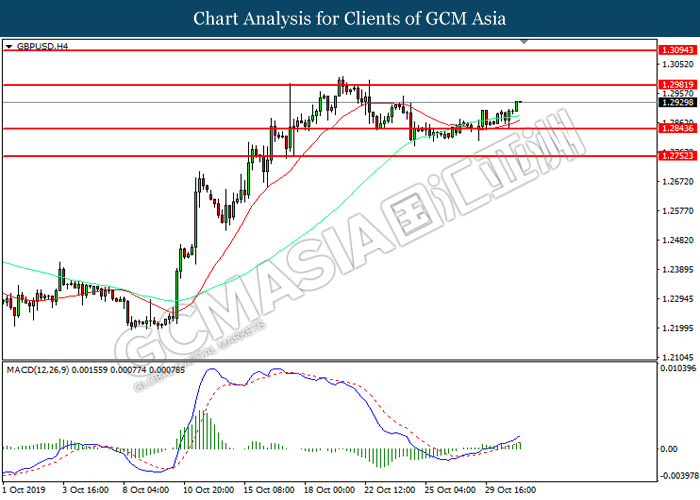Screen dimensions: 700x500
Task: Click the 1.21995 price axis value
Action: point(678,328)
